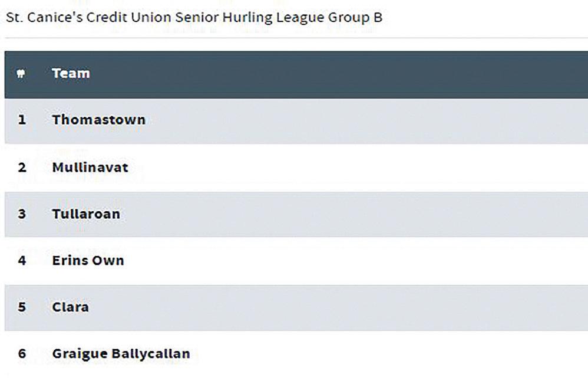Open the Thomastown team link
This screenshot has height=384, width=588.
[98, 120]
